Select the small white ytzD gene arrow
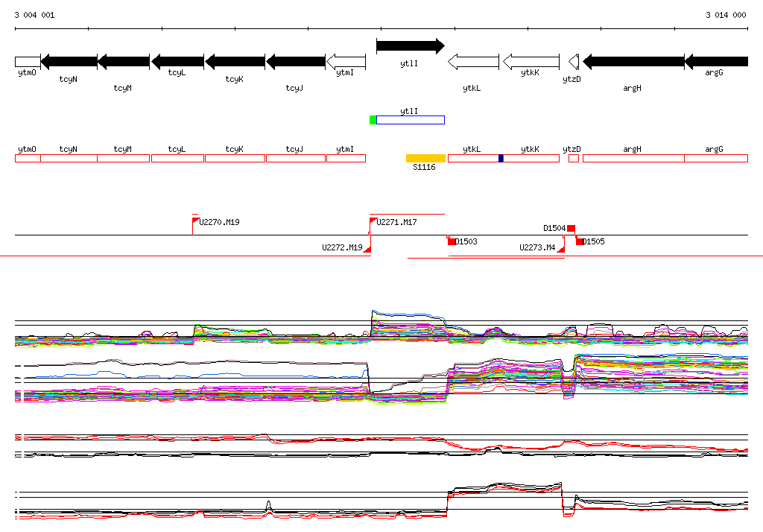 (574, 61)
